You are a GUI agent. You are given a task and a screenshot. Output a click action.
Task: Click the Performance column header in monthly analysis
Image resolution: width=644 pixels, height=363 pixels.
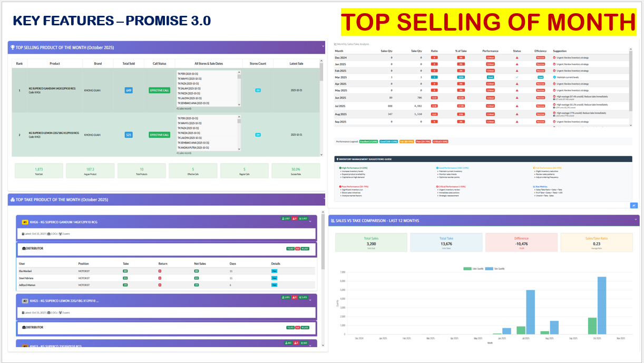(x=490, y=51)
